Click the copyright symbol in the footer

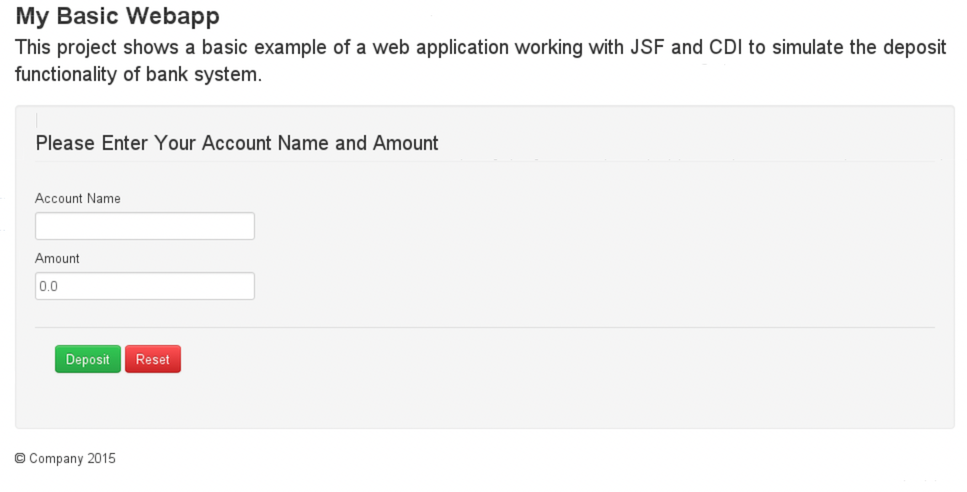[x=20, y=459]
